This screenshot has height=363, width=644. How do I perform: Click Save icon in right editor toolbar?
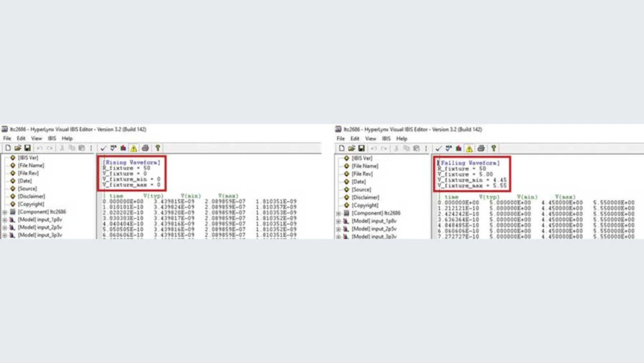[x=361, y=149]
